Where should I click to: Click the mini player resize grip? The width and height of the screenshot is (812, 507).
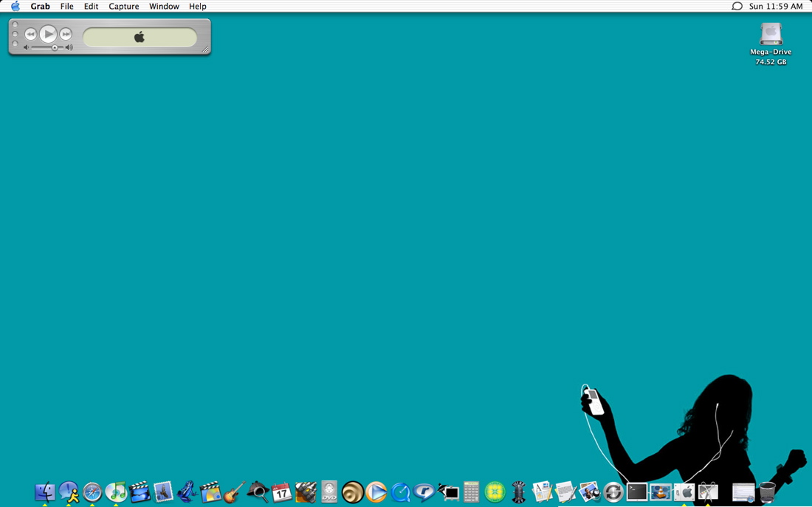(x=206, y=49)
